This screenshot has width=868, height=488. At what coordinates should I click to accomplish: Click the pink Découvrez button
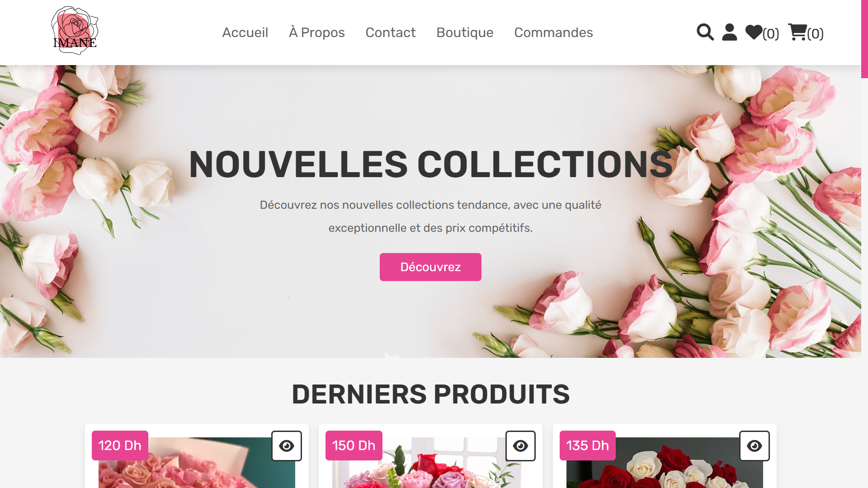click(430, 267)
